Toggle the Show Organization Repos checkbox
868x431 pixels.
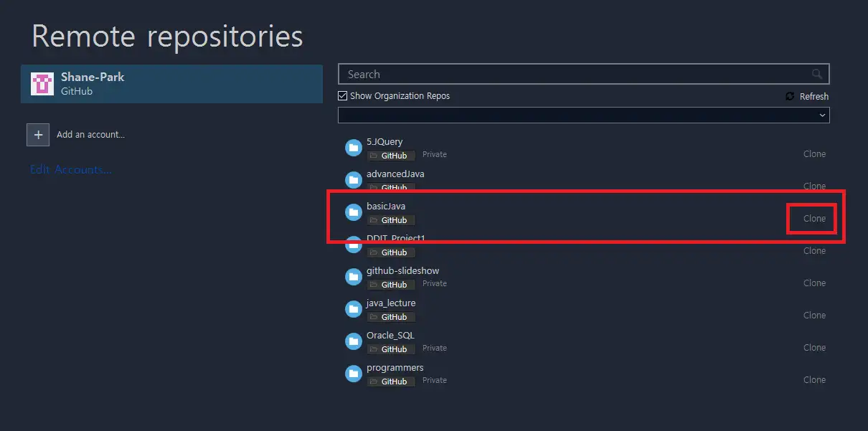[342, 95]
